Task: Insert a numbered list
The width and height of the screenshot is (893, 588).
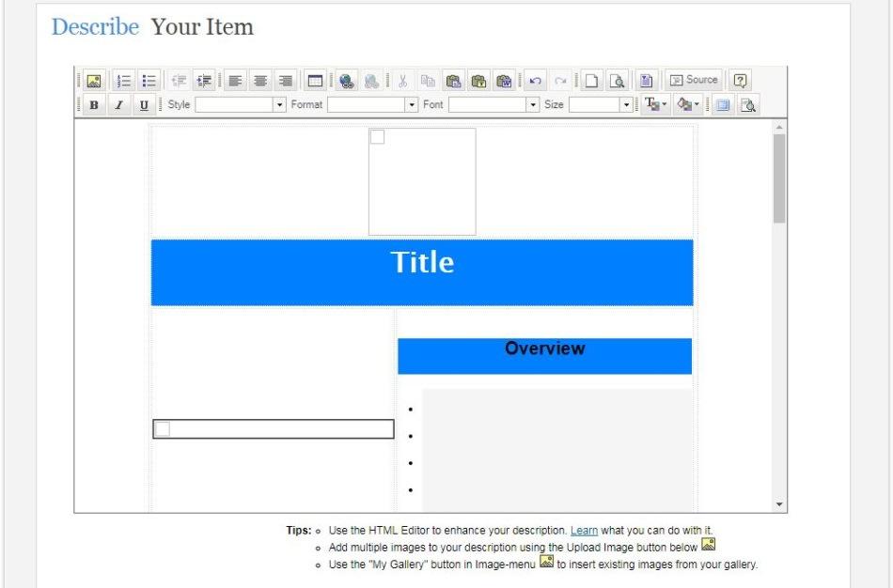Action: click(x=123, y=80)
